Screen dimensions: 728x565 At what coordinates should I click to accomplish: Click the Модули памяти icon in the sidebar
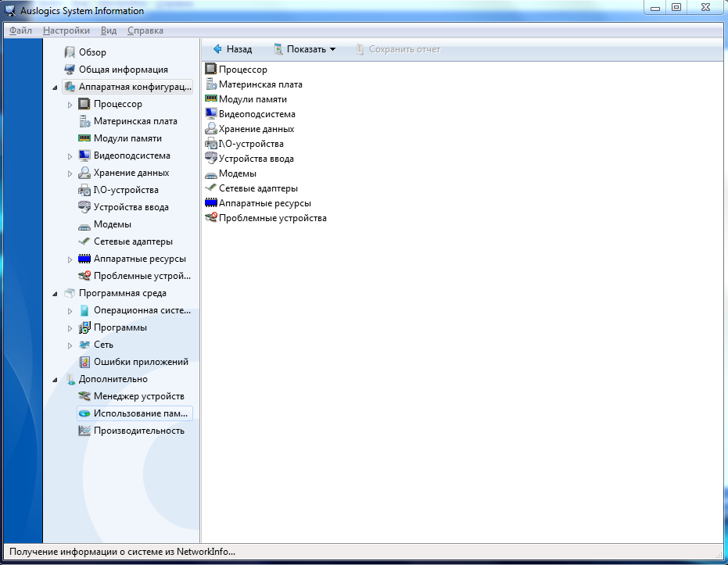click(x=84, y=138)
